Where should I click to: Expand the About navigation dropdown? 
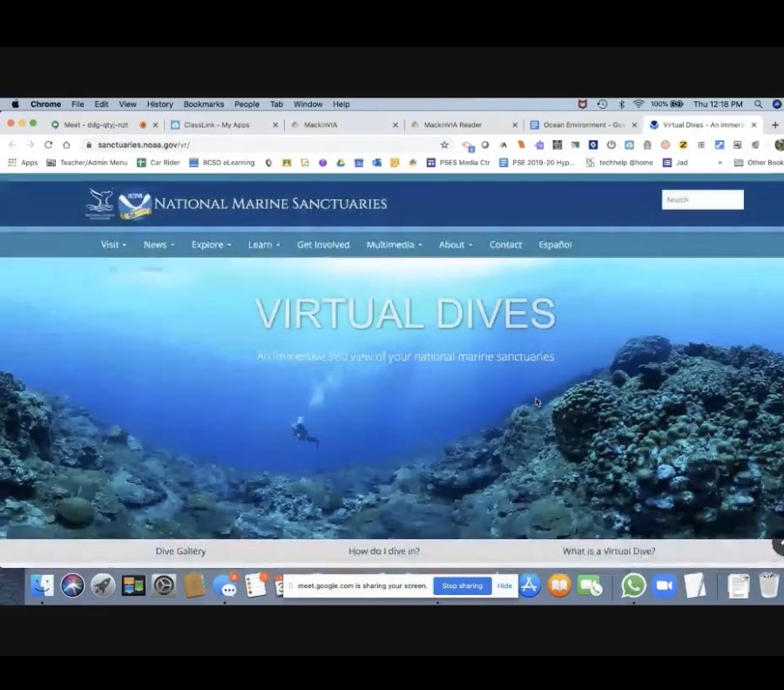tap(455, 245)
